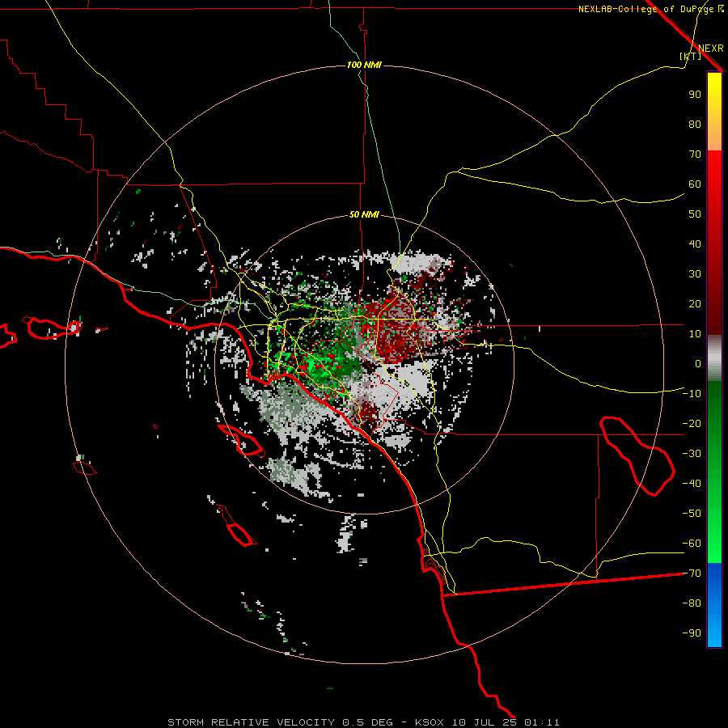
Task: Select the 50 value on the velocity scale
Action: (x=695, y=214)
